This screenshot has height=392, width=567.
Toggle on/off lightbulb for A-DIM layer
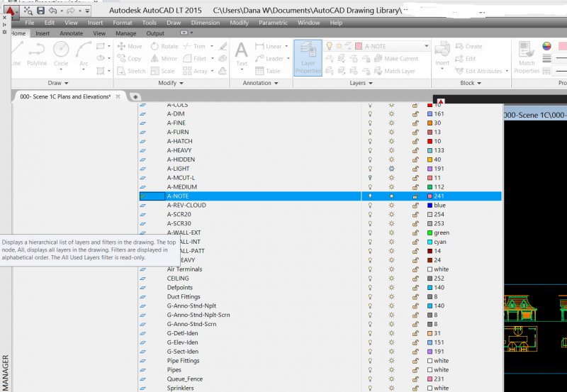point(369,113)
